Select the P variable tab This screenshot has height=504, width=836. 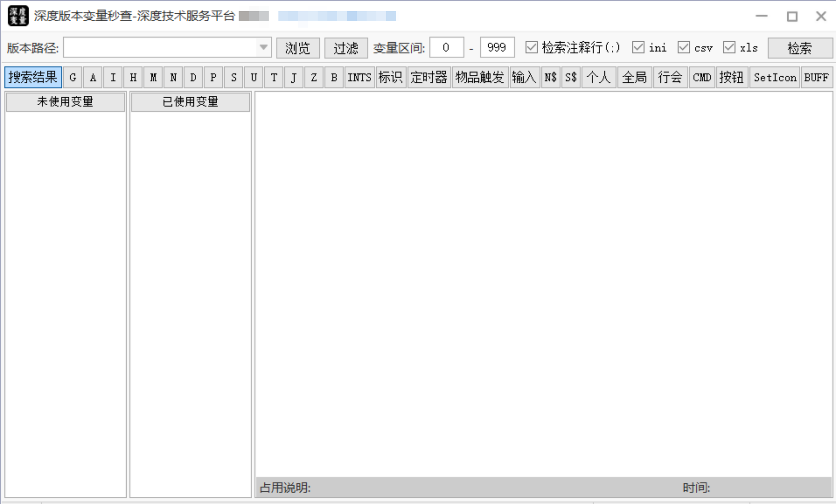pyautogui.click(x=213, y=77)
